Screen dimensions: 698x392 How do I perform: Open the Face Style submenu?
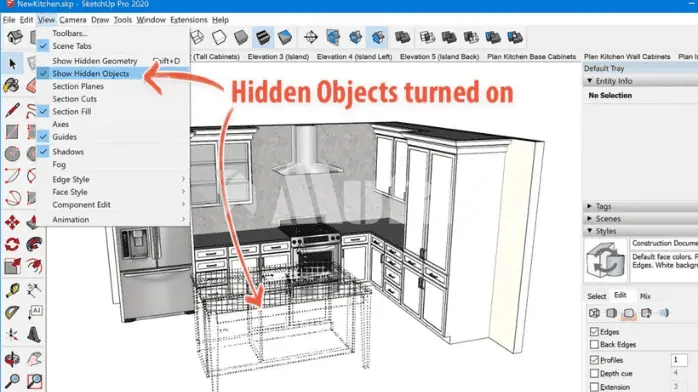[113, 192]
